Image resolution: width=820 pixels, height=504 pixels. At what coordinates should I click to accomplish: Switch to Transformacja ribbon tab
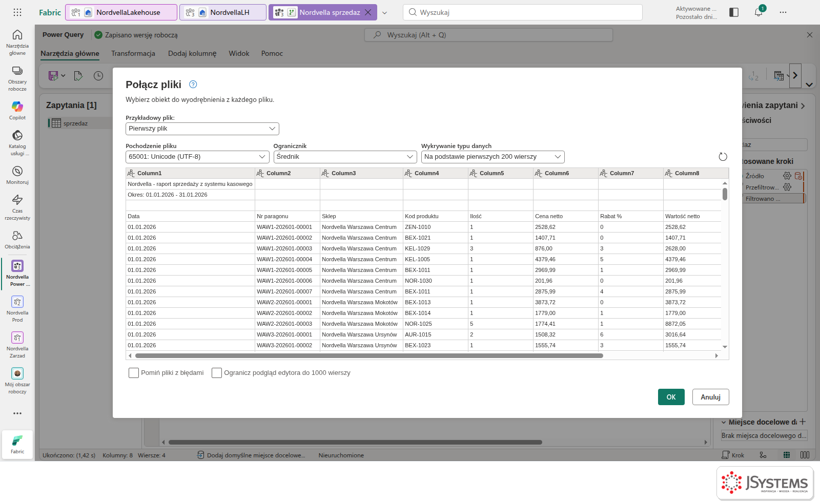coord(133,53)
